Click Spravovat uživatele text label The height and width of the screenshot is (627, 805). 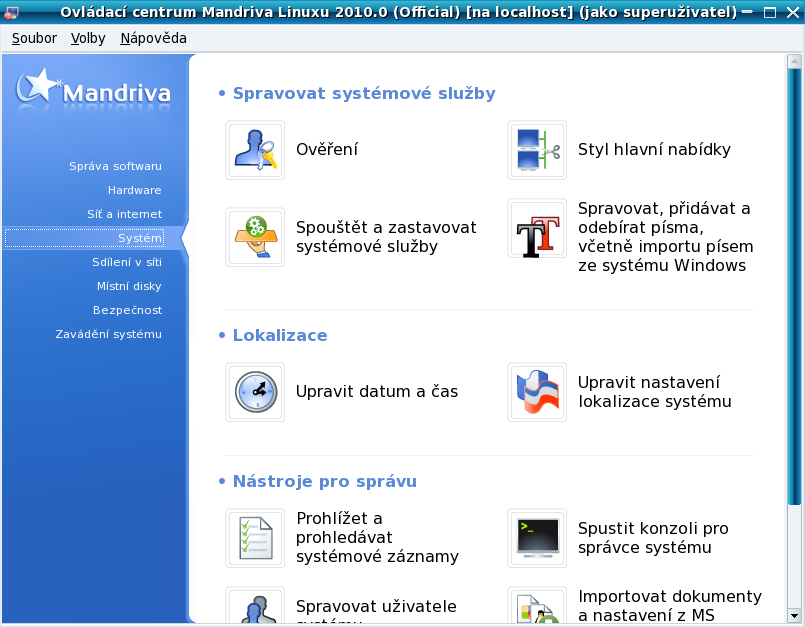[376, 607]
